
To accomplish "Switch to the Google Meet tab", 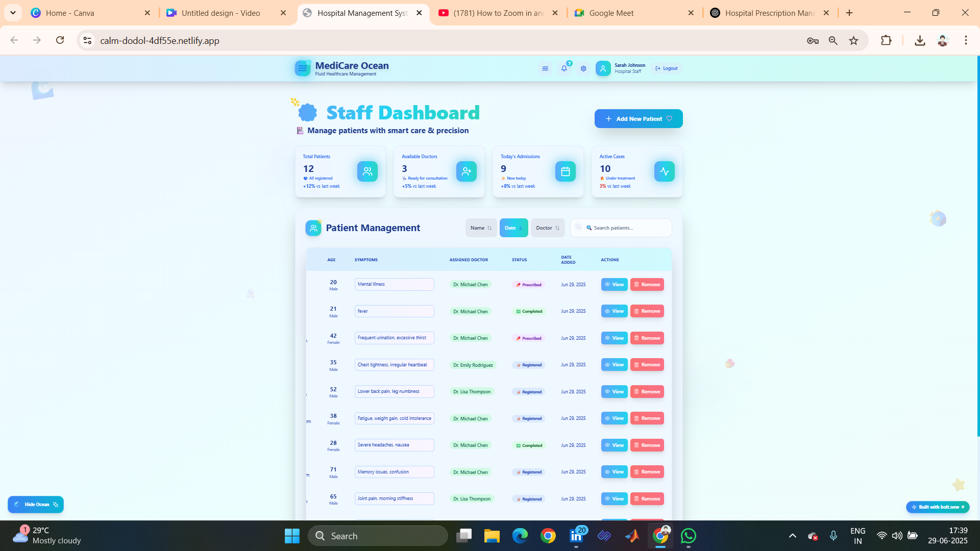I will tap(611, 13).
